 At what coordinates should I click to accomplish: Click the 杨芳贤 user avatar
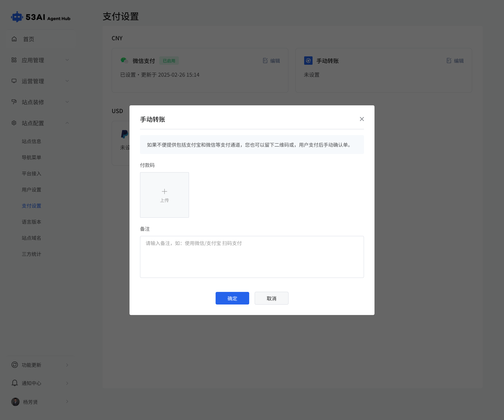[15, 402]
